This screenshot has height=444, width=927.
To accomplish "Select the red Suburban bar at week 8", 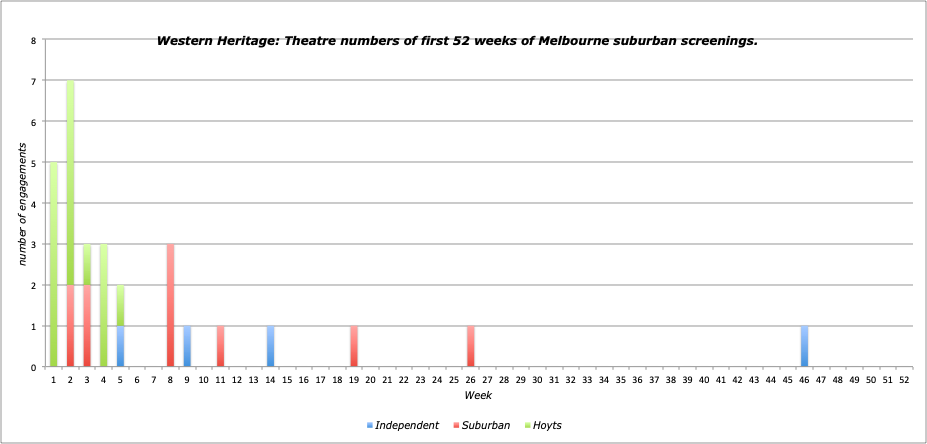I will point(170,305).
